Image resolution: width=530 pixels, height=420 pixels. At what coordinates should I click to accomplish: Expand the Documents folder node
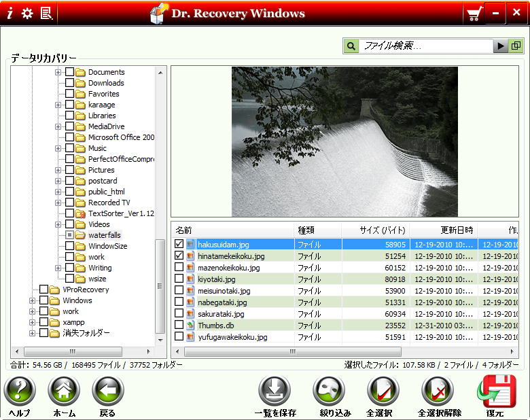(58, 72)
